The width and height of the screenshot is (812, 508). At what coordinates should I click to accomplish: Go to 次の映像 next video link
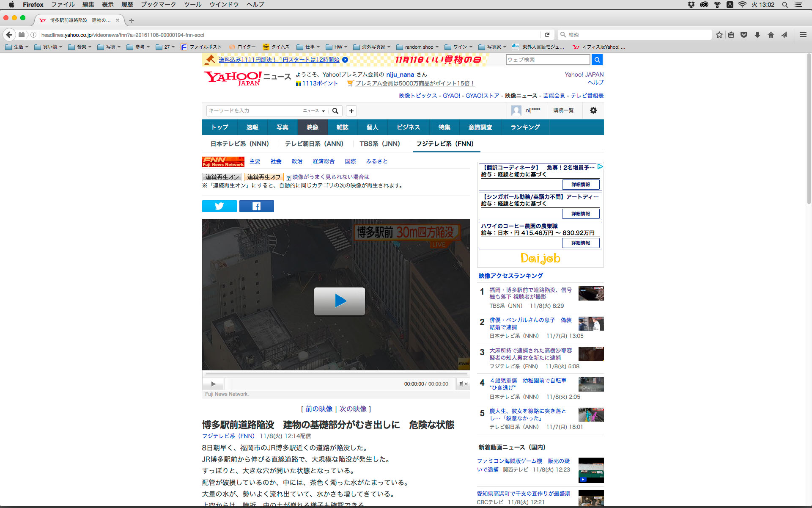[x=353, y=409]
